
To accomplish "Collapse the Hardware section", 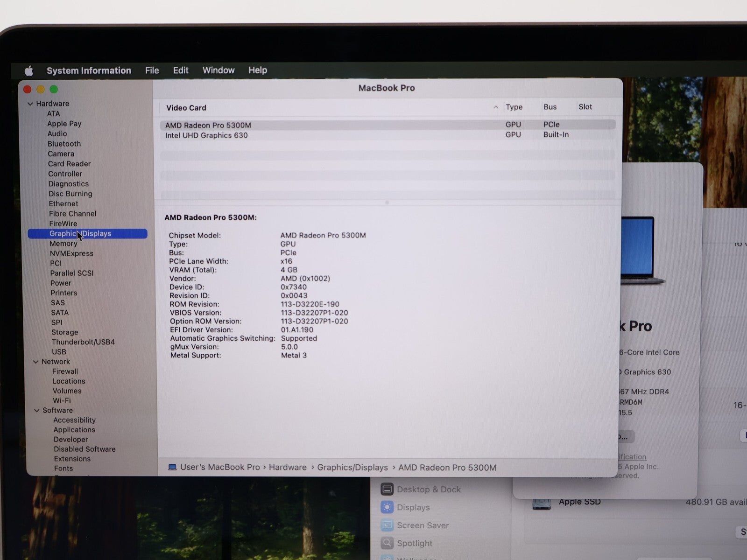I will coord(30,104).
